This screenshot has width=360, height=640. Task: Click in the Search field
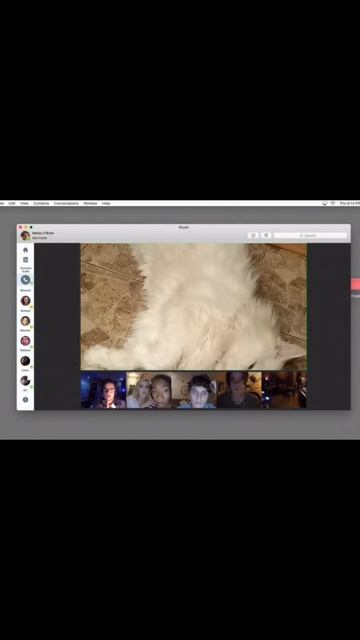coord(310,236)
